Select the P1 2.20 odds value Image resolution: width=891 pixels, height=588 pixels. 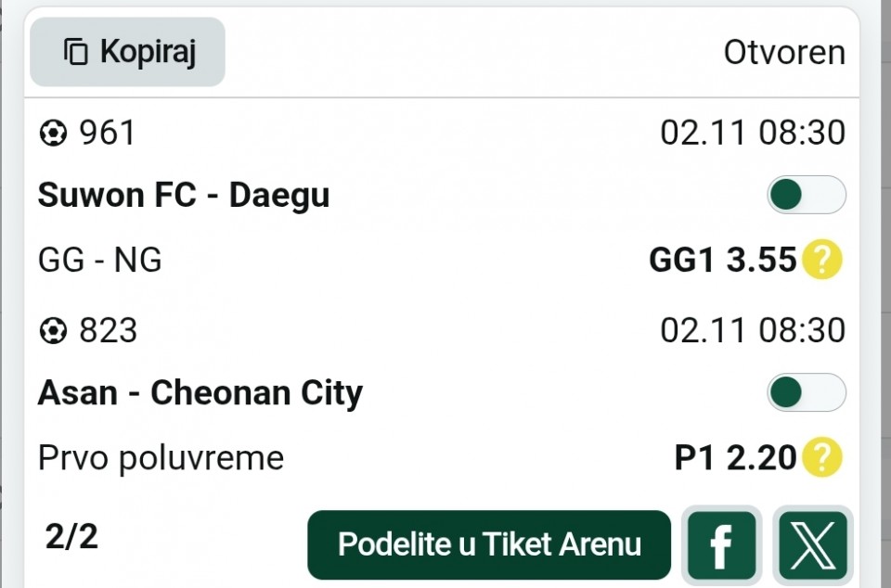[735, 457]
